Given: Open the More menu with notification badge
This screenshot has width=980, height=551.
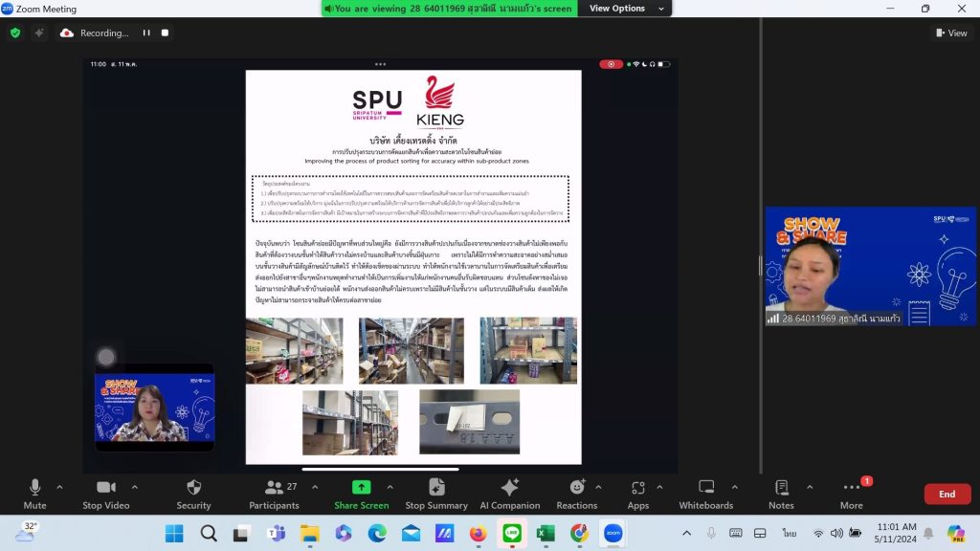Looking at the screenshot, I should click(852, 495).
